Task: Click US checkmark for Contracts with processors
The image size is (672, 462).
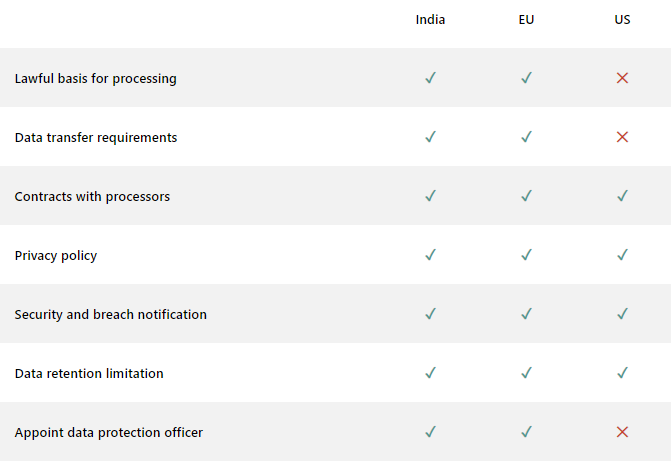Action: 622,196
